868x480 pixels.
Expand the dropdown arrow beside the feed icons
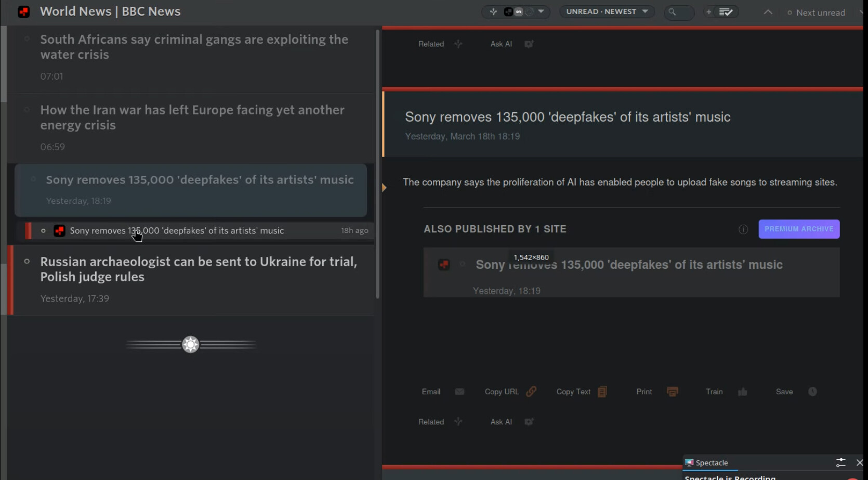(x=541, y=11)
